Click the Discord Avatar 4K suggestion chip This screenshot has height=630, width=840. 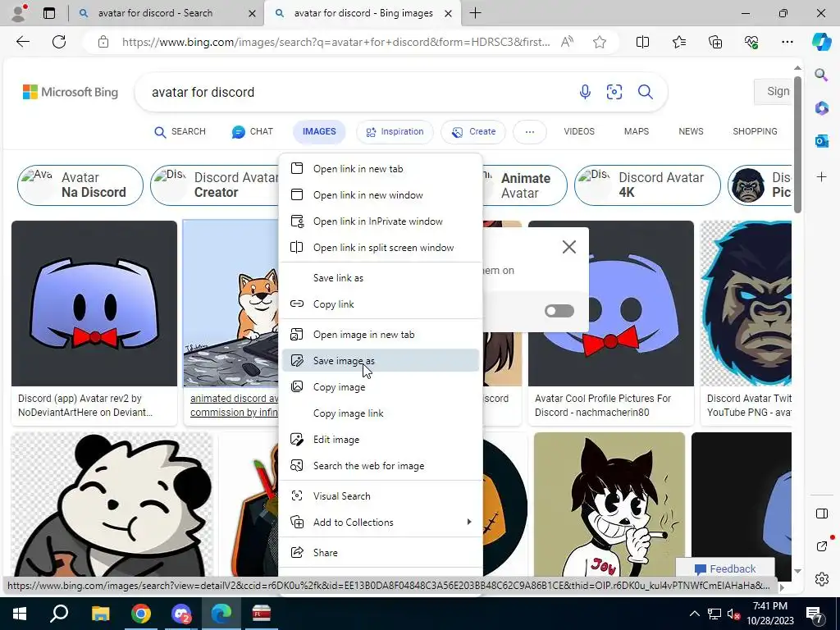[647, 185]
